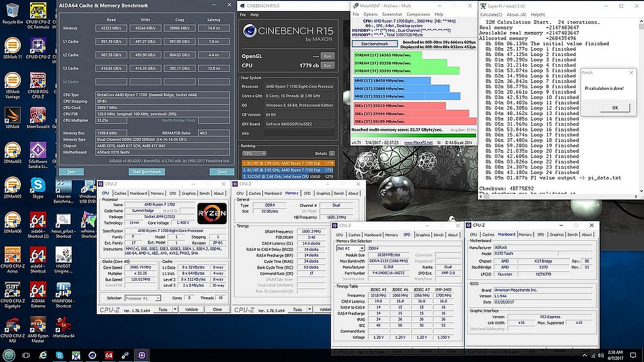Switch to the Bench tab in the CPU-Z Mainboard window
Image resolution: width=644 pixels, height=362 pixels.
coord(572,234)
